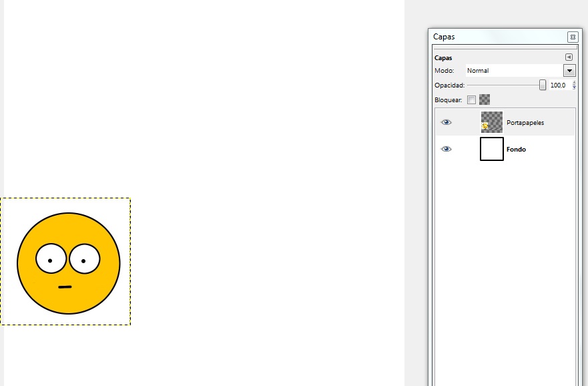The width and height of the screenshot is (588, 386).
Task: Select the Fondo layer thumbnail
Action: pos(492,149)
